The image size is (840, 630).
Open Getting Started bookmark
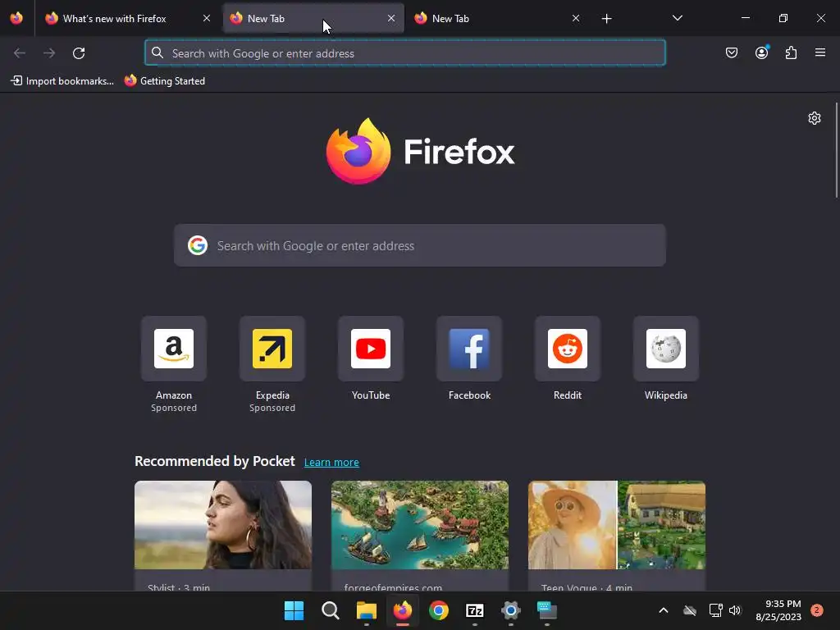pos(165,81)
